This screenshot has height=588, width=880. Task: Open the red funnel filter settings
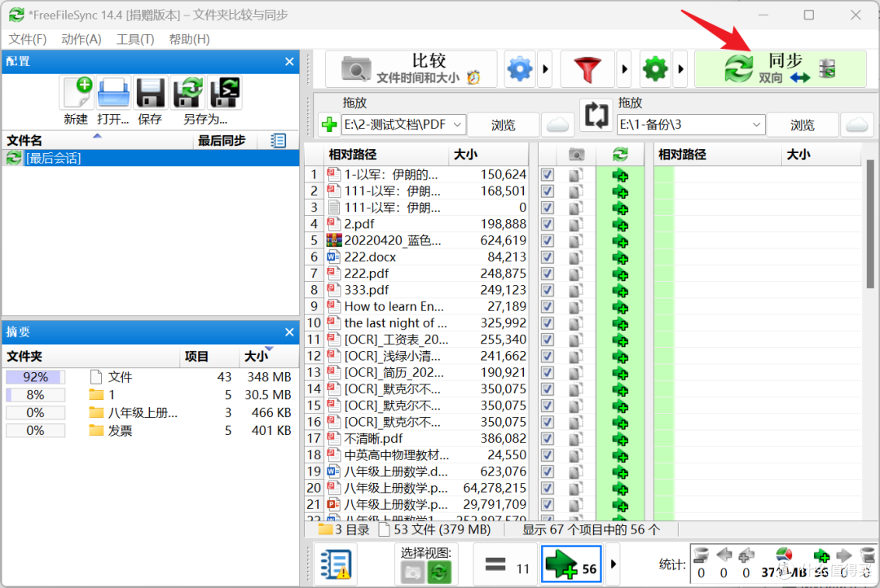point(587,69)
